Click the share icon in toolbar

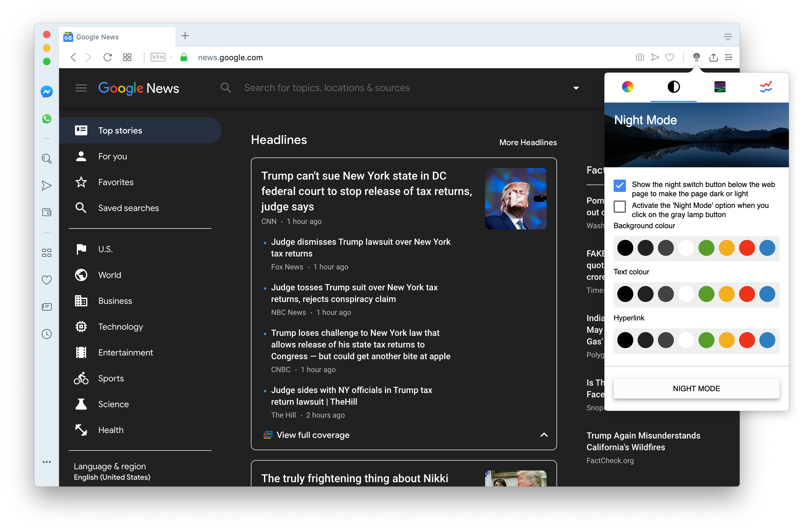pos(714,57)
